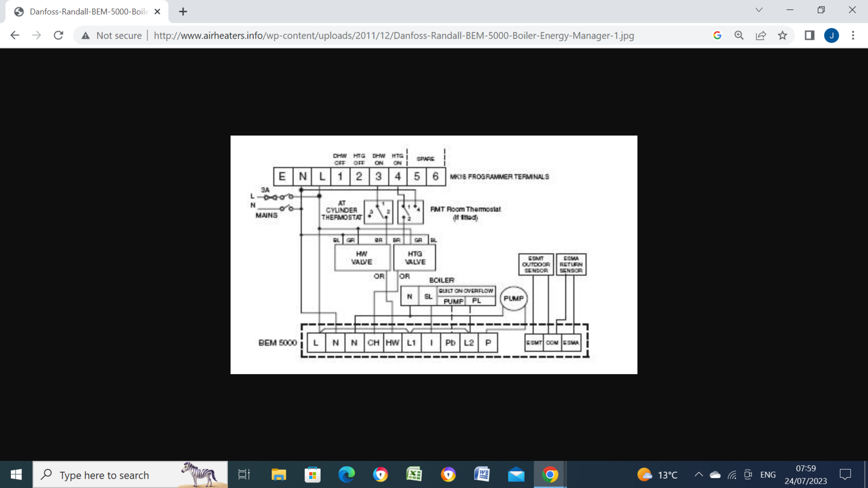The width and height of the screenshot is (868, 488).
Task: Expand the tab search chevron
Action: point(759,10)
